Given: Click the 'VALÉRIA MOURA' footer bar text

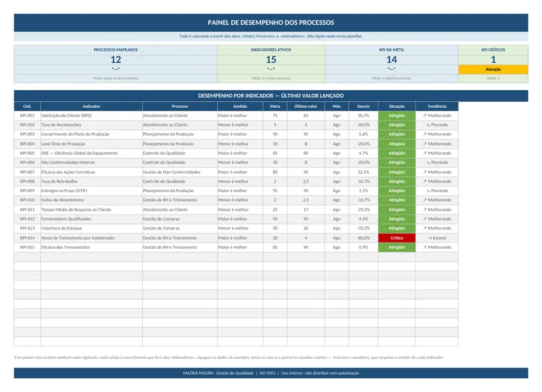Looking at the screenshot, I should tap(270, 373).
